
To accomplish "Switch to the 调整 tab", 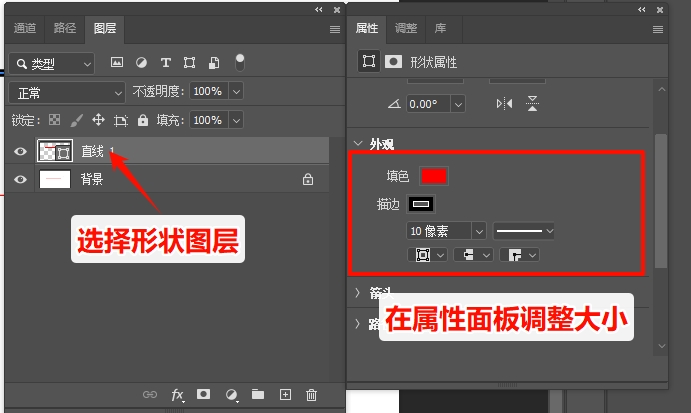I will tap(406, 29).
